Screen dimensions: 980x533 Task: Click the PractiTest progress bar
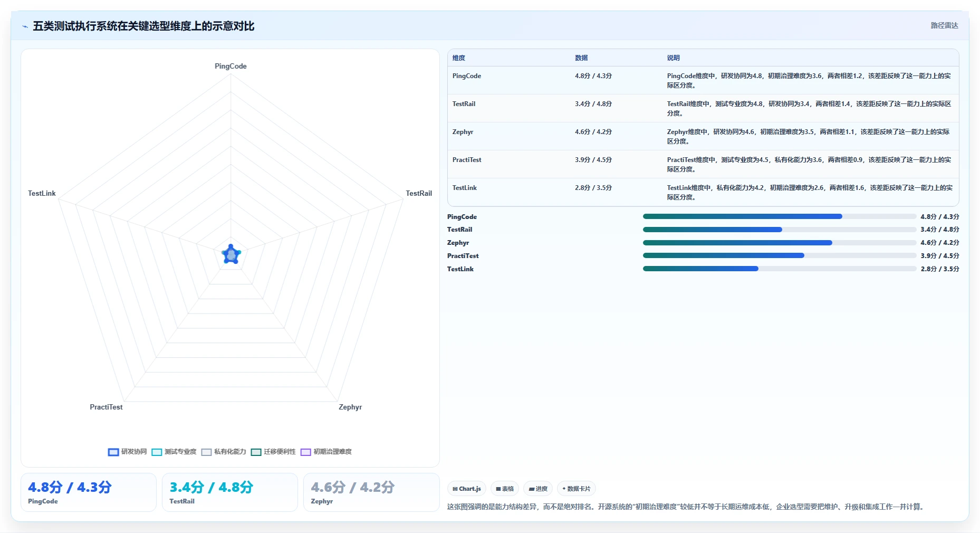point(780,255)
